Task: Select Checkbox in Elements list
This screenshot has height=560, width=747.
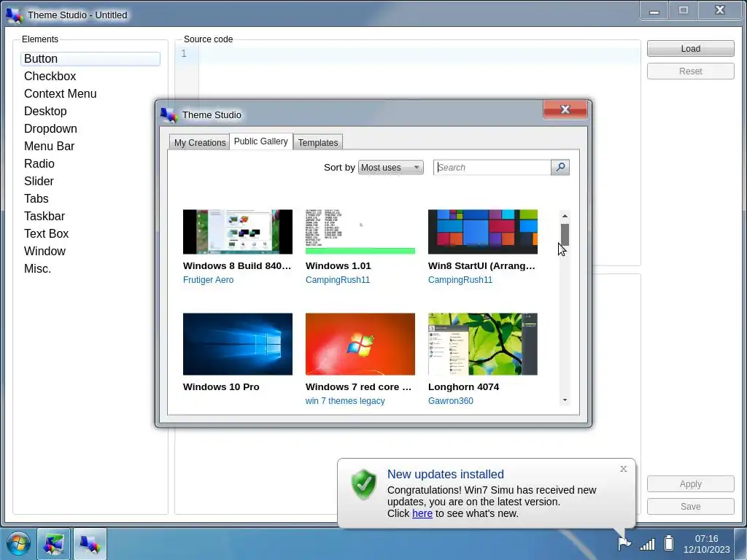Action: coord(90,76)
